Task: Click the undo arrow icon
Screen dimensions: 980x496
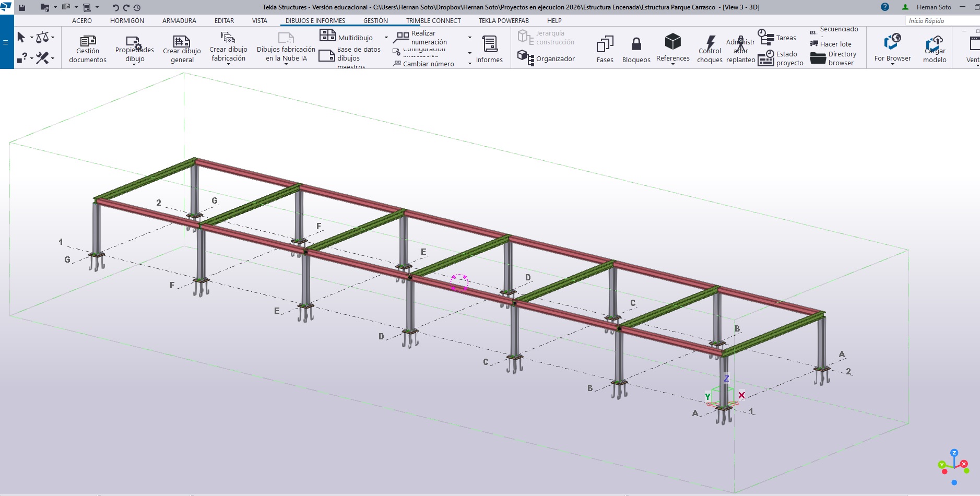Action: (115, 7)
